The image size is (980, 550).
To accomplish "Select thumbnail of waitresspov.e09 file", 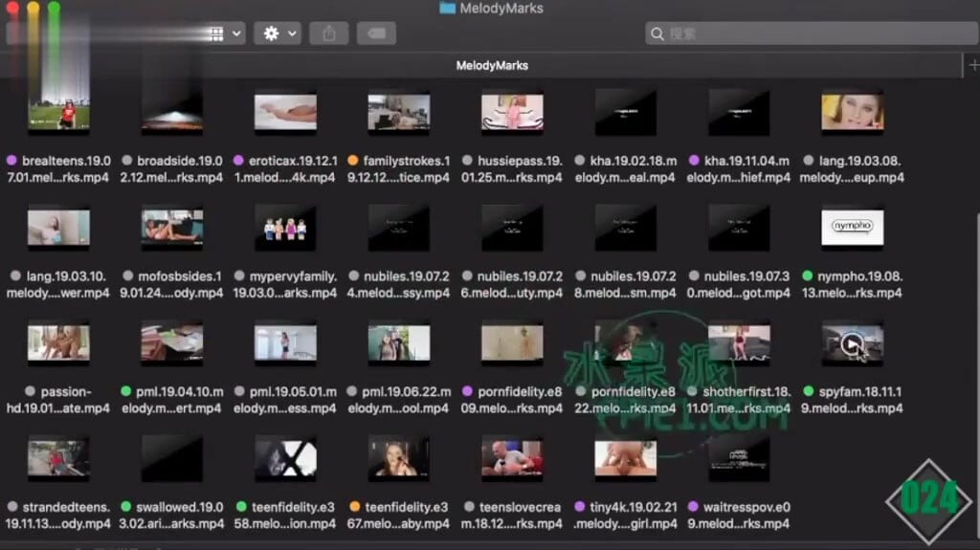I will pyautogui.click(x=739, y=458).
